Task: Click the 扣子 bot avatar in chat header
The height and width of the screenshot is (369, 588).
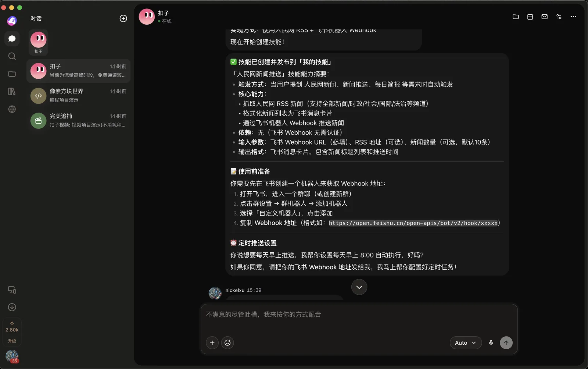Action: (147, 17)
